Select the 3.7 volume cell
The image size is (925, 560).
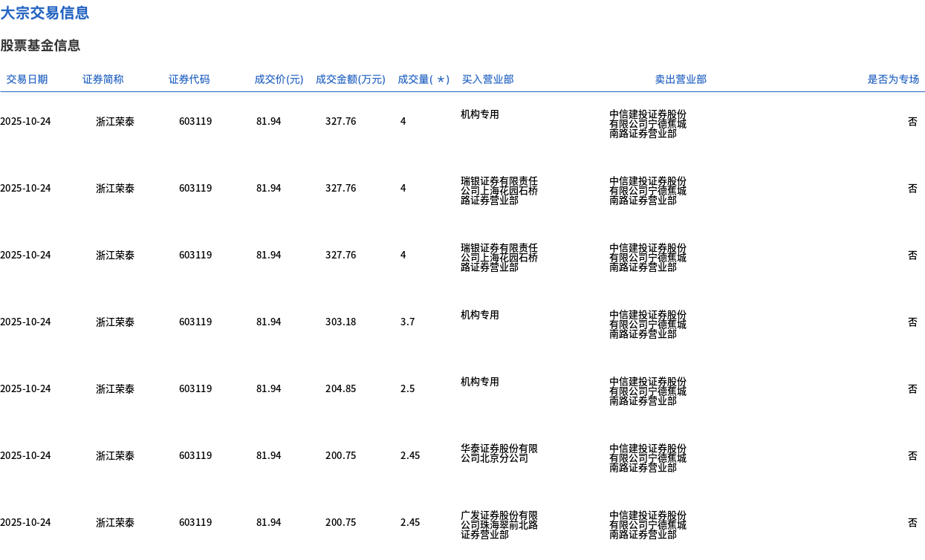pyautogui.click(x=408, y=322)
